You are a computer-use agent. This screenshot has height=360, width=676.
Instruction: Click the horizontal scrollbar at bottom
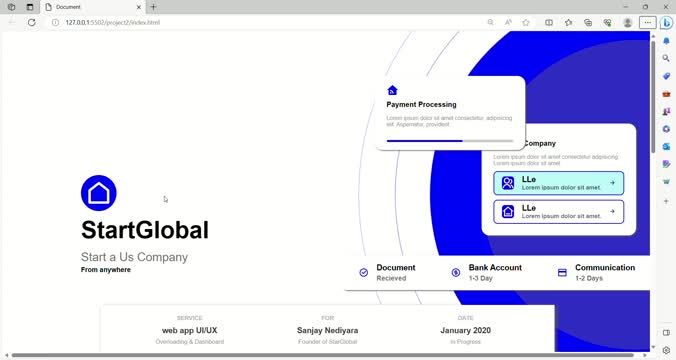pyautogui.click(x=322, y=355)
